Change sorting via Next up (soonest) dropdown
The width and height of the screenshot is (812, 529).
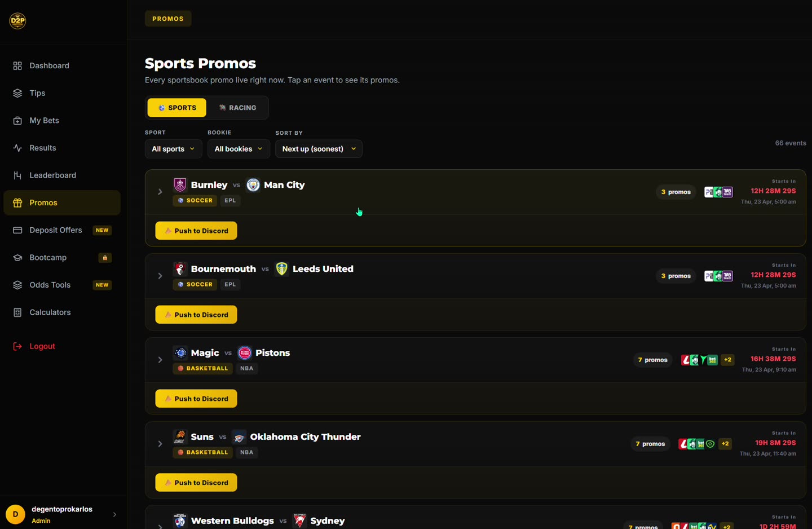(x=319, y=148)
